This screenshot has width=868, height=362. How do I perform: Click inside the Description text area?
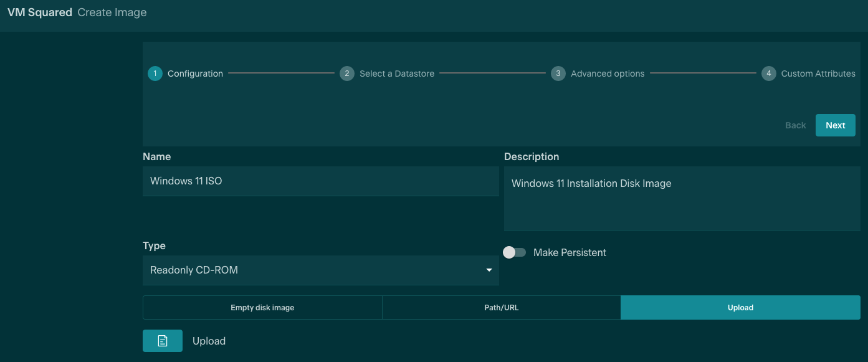click(x=682, y=199)
